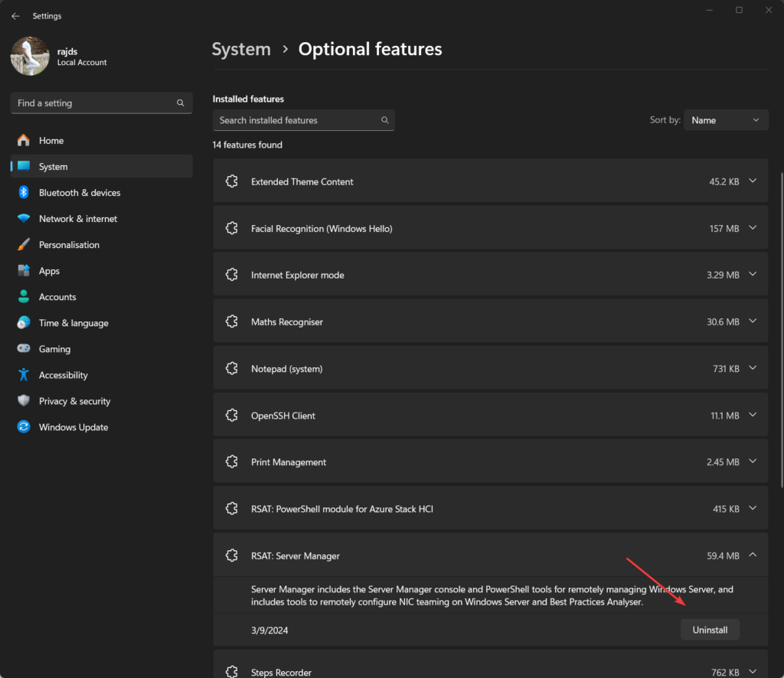Minimize the Settings window

[x=709, y=10]
